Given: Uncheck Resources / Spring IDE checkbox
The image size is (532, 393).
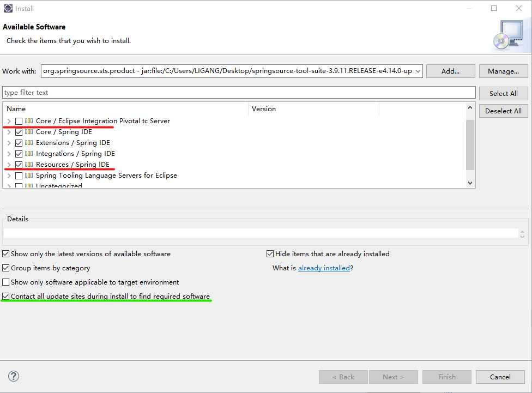Looking at the screenshot, I should coord(19,165).
